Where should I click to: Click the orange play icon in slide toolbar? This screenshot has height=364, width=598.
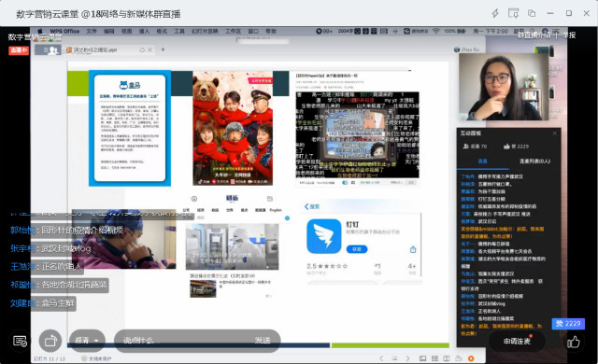471,358
